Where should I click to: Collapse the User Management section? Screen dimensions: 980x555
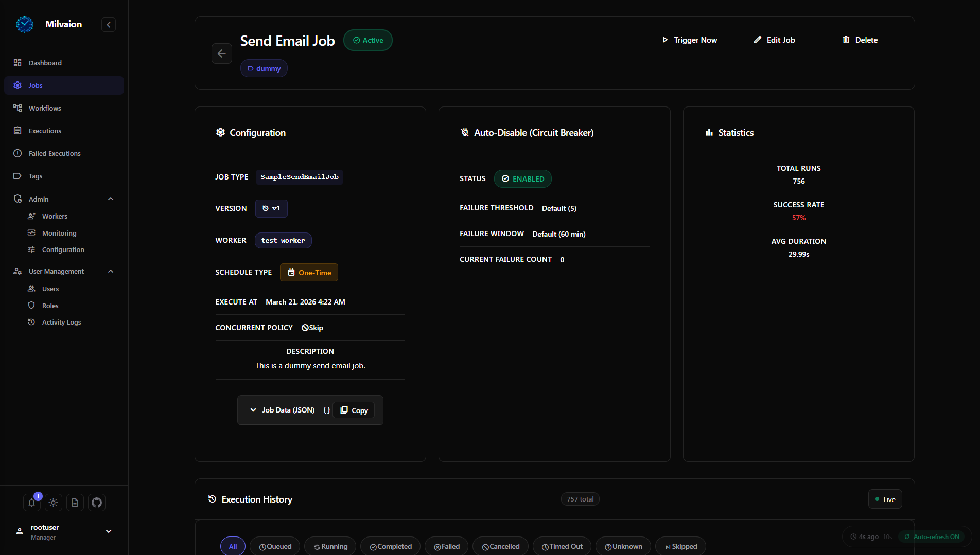click(x=110, y=271)
